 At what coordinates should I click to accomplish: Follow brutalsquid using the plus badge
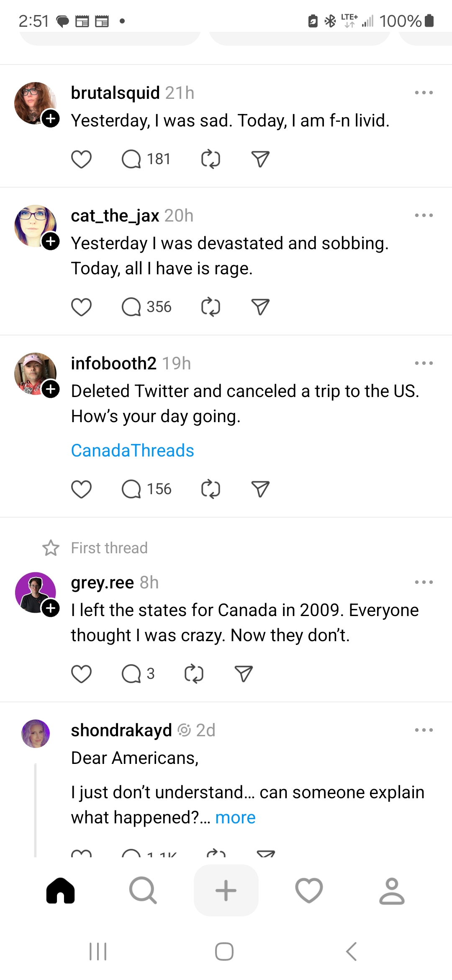tap(51, 119)
